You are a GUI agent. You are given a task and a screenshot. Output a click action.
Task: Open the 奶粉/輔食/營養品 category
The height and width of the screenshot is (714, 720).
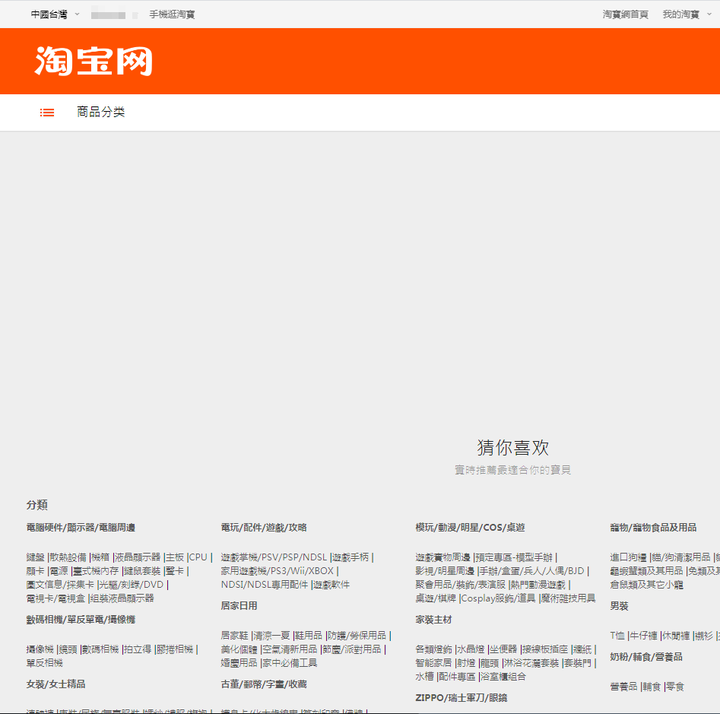646,657
